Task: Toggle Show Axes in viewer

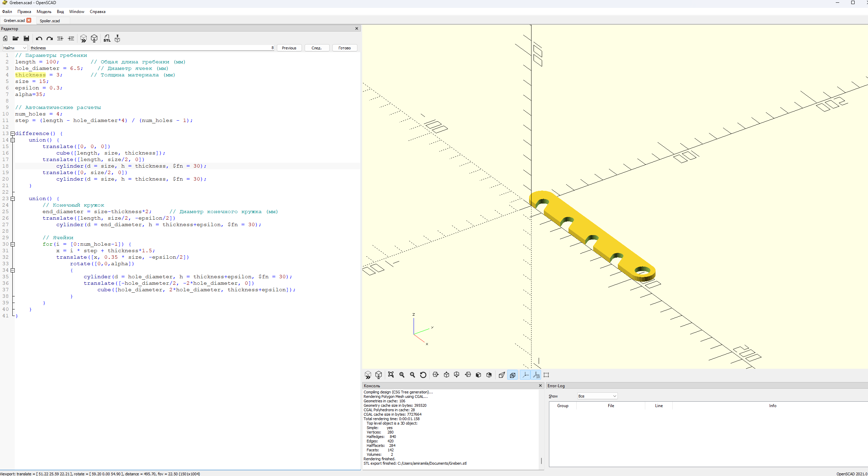Action: (x=525, y=375)
